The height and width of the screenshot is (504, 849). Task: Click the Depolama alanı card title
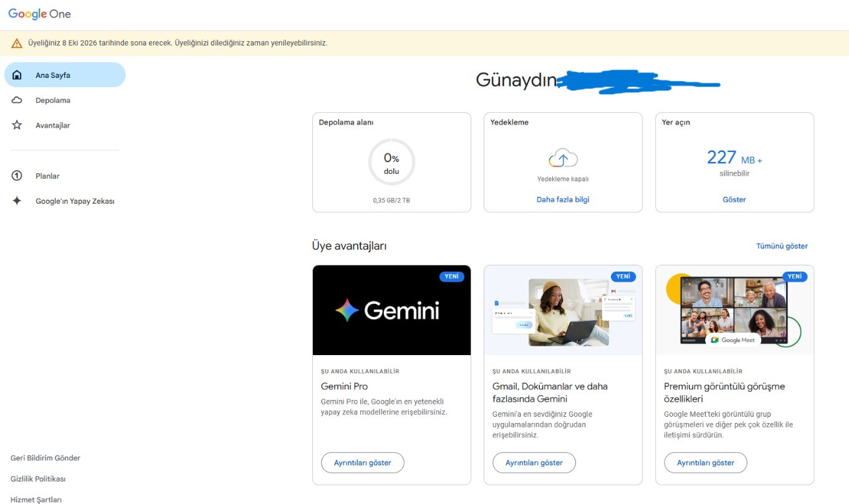[x=346, y=123]
